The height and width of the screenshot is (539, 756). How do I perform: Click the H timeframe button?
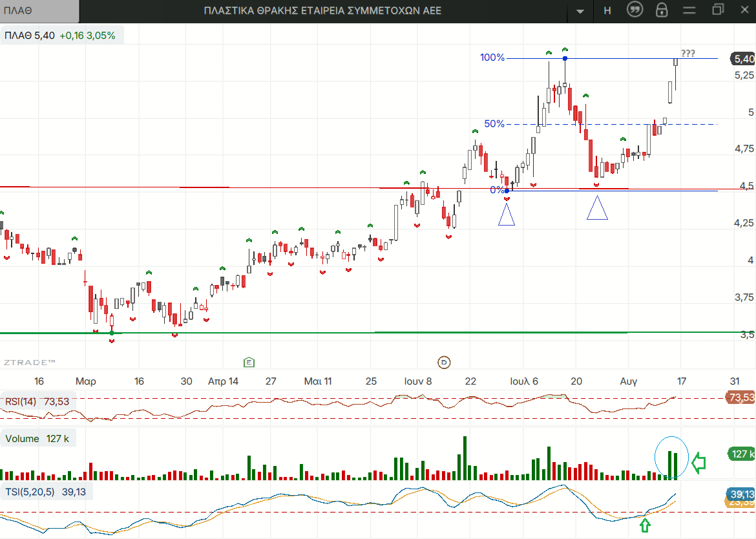tap(607, 10)
